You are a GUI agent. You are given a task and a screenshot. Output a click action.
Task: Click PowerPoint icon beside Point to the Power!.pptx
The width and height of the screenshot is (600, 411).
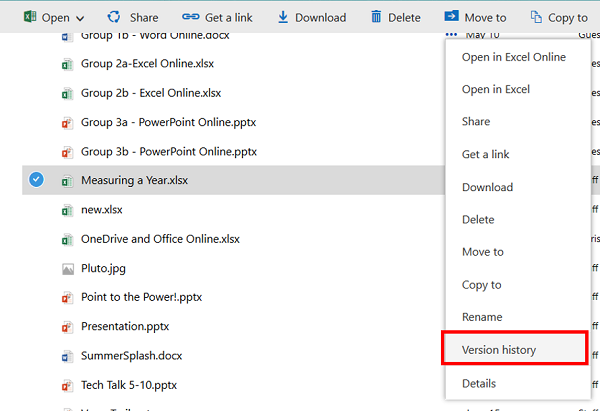click(x=67, y=298)
